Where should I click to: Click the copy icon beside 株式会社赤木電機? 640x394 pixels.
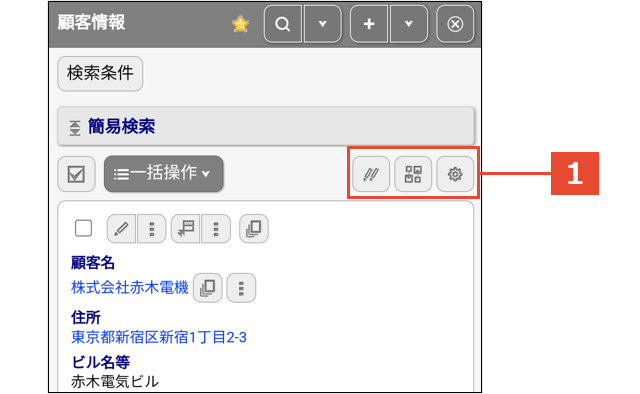(x=207, y=288)
